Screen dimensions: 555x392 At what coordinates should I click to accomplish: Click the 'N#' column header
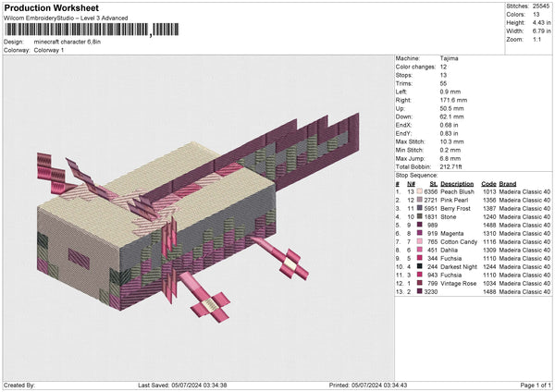point(411,184)
